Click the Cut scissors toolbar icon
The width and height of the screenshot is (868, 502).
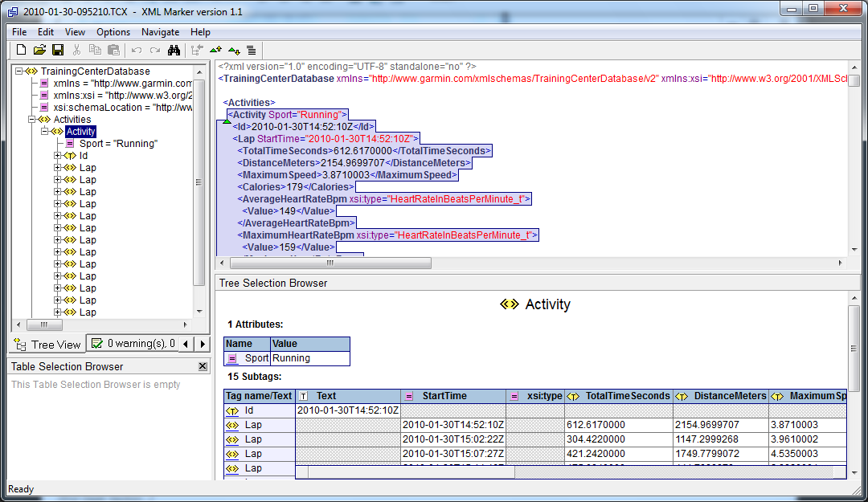coord(76,50)
